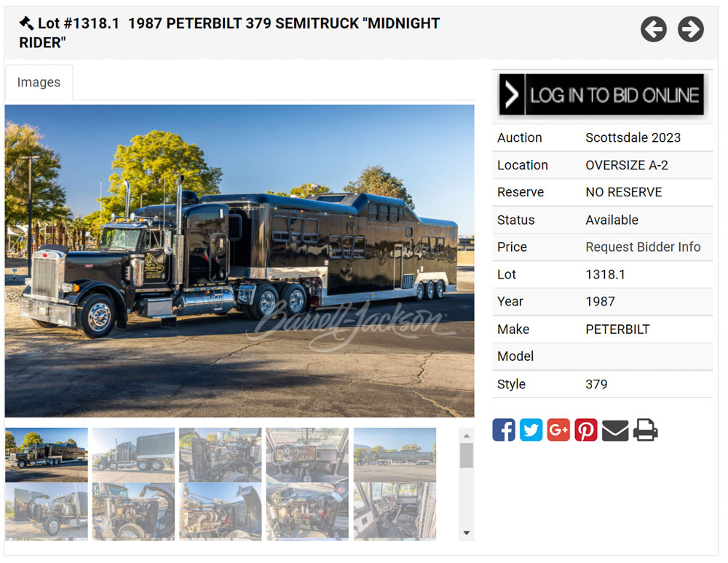Select the dashboard interior thumbnail

coord(307,455)
